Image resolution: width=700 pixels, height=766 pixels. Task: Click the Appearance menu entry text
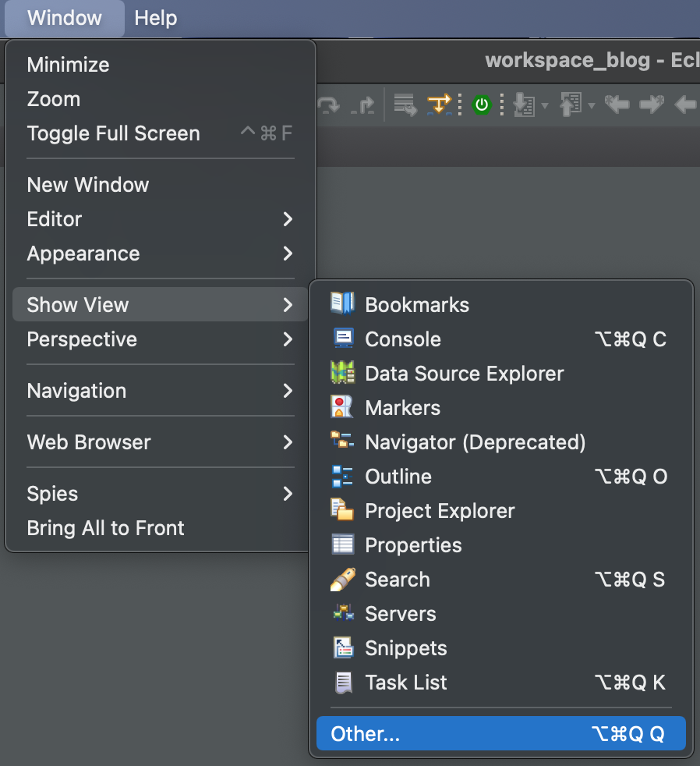pos(83,254)
